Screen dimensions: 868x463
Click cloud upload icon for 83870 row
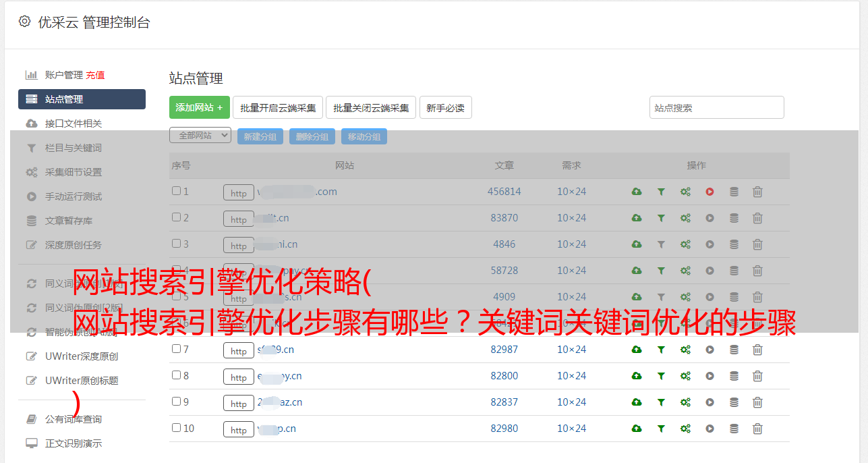click(636, 218)
